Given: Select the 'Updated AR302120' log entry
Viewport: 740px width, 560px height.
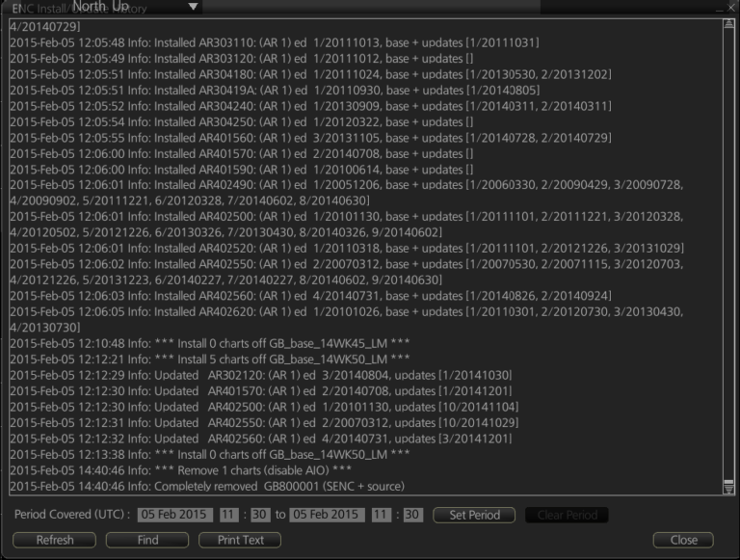Looking at the screenshot, I should [x=260, y=374].
